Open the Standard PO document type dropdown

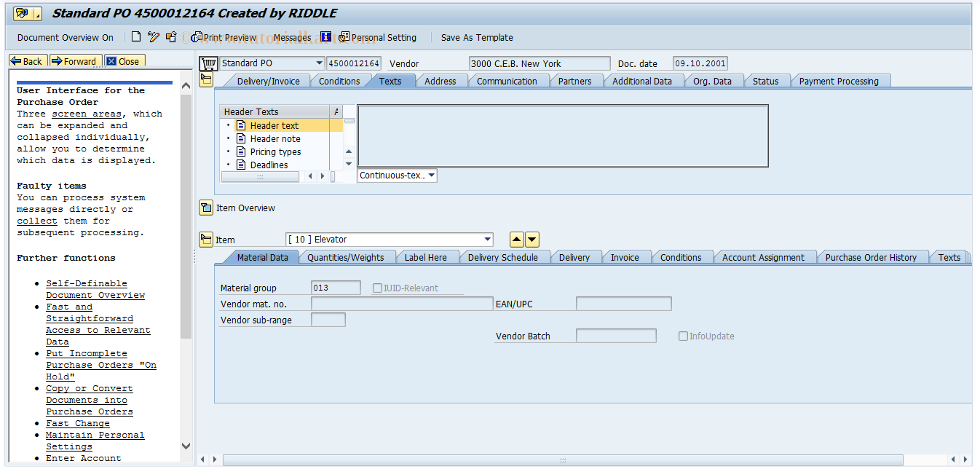coord(317,63)
